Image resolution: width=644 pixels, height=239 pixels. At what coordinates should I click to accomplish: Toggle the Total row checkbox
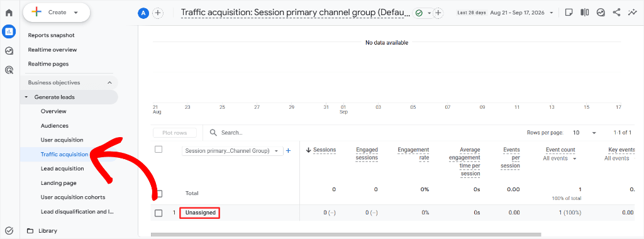click(x=158, y=193)
